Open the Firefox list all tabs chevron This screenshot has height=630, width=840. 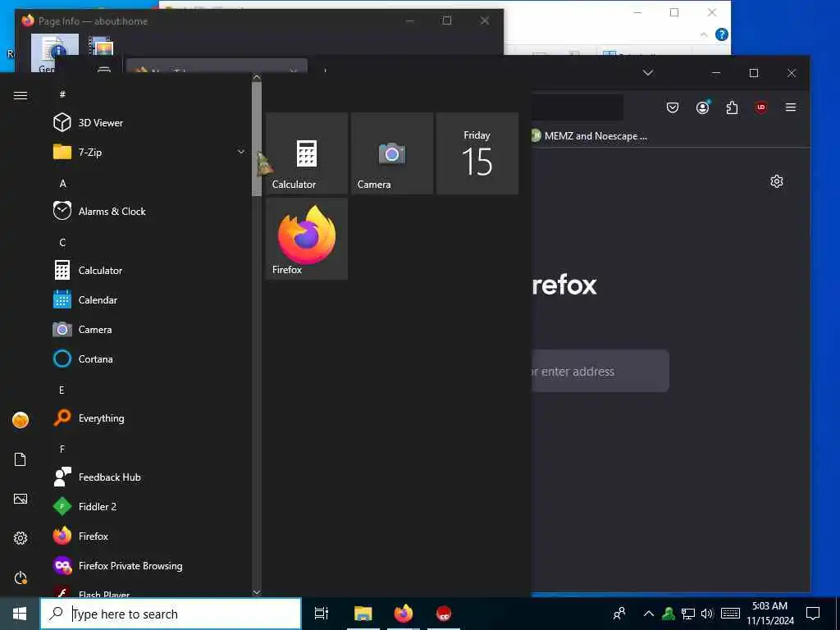(648, 73)
